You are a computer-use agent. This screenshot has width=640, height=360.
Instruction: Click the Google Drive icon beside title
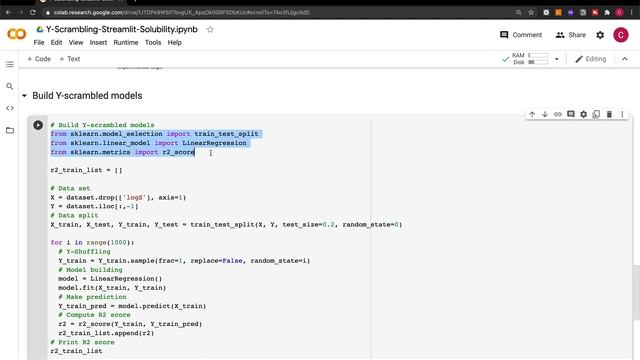point(40,29)
